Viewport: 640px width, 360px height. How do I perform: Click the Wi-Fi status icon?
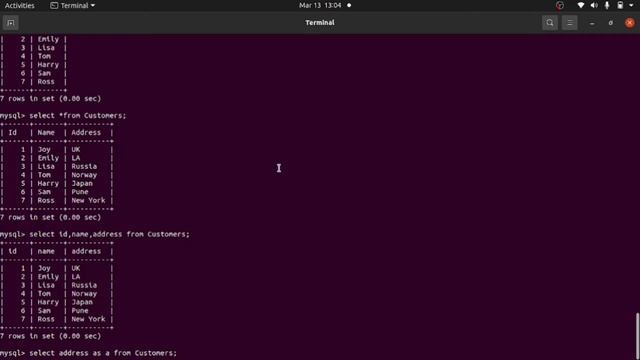pyautogui.click(x=580, y=5)
